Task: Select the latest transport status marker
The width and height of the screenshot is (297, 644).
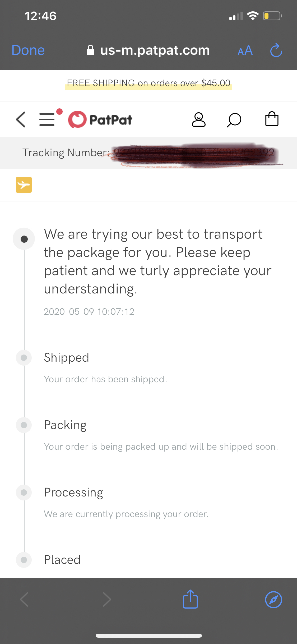Action: [24, 239]
